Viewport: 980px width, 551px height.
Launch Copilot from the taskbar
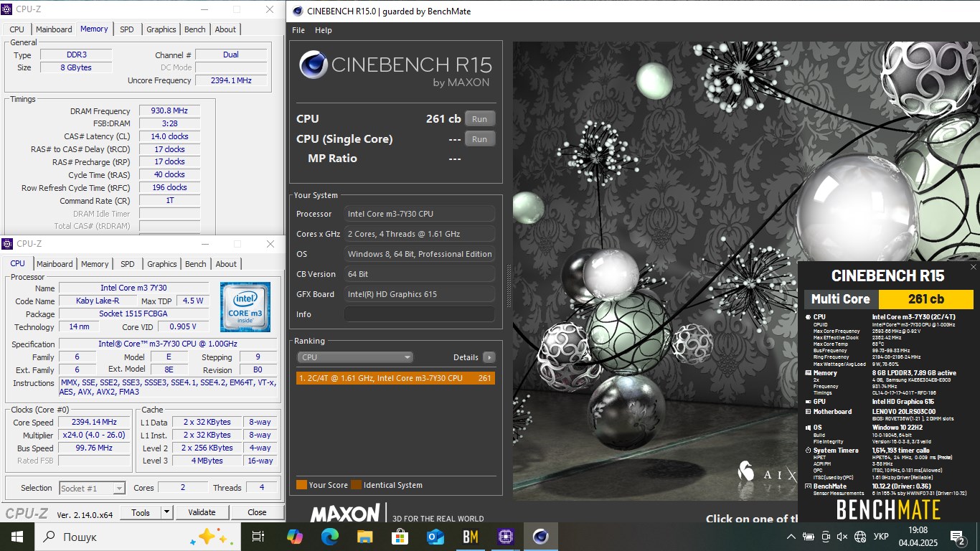click(294, 537)
